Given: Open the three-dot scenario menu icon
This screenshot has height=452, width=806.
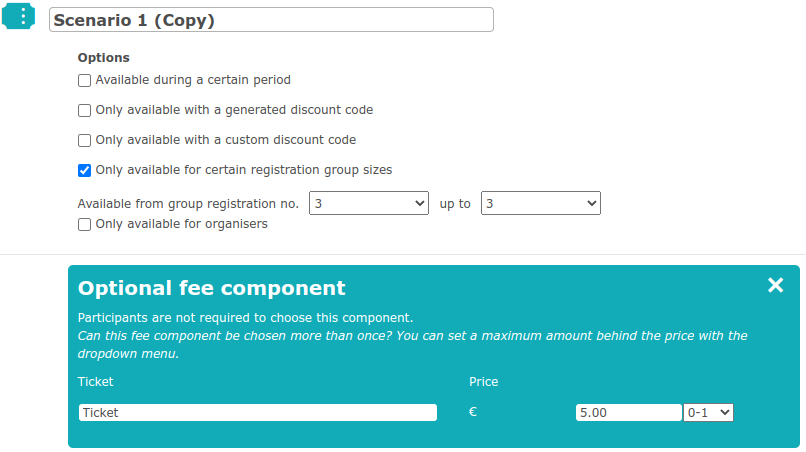Looking at the screenshot, I should [x=19, y=16].
